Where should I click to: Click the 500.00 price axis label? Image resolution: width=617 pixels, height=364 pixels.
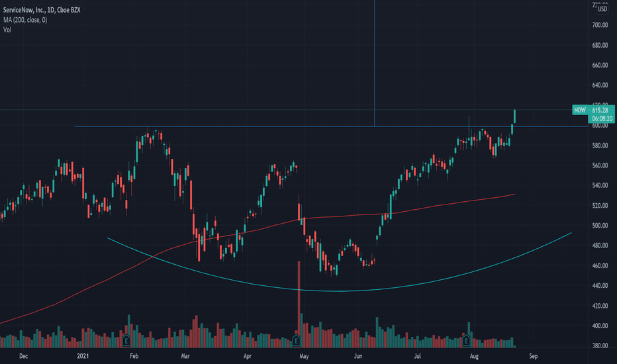click(600, 226)
